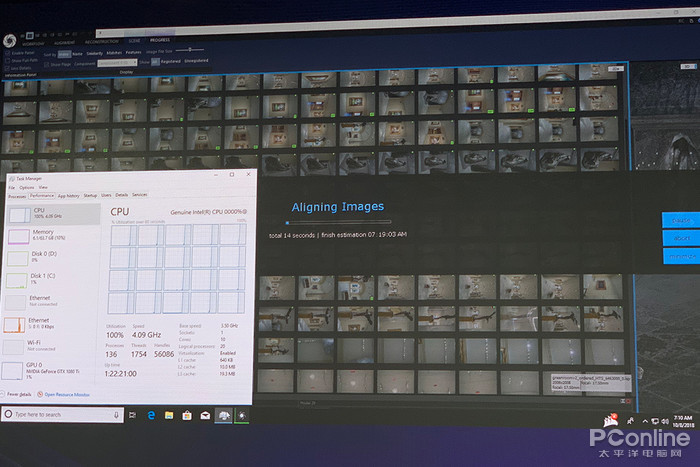Open the Options menu in Task Manager

[27, 187]
